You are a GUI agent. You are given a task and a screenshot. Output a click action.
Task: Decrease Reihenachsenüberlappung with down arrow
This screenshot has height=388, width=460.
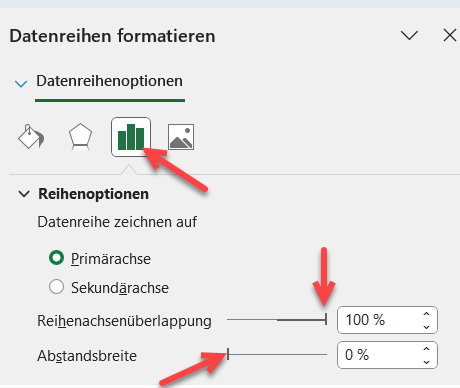426,327
